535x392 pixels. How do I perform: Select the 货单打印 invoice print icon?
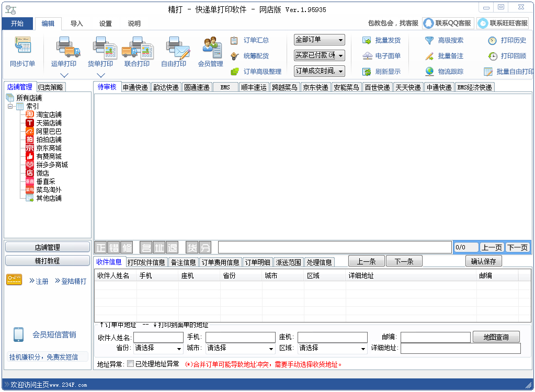tap(100, 48)
